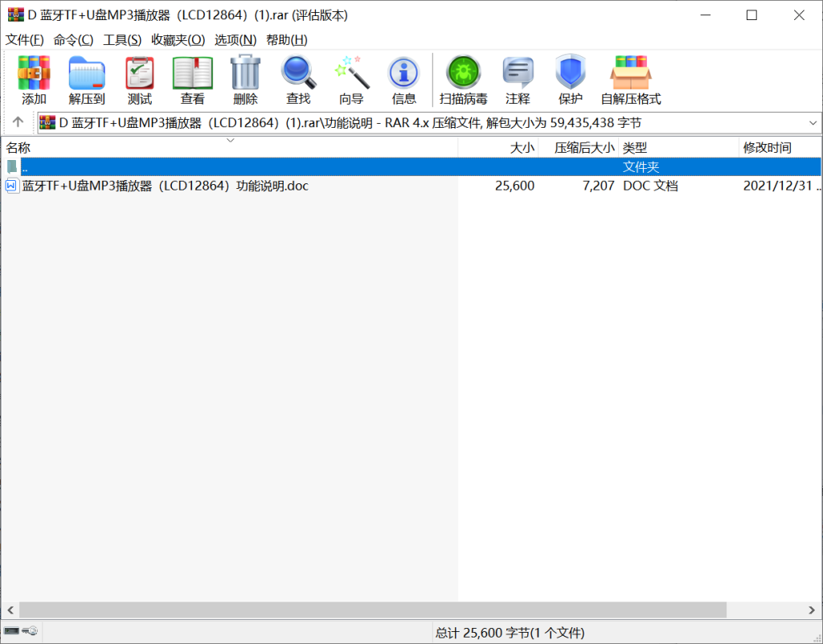
Task: Sort list by 名称 column header
Action: tap(18, 148)
